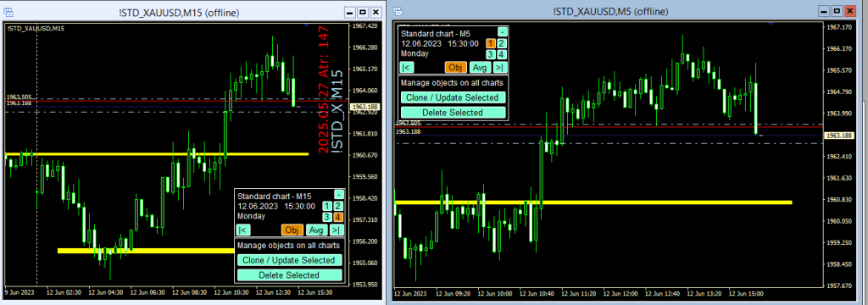Screen dimensions: 868x305
Task: Click the M5 chart window icon in the title bar
Action: tap(398, 11)
